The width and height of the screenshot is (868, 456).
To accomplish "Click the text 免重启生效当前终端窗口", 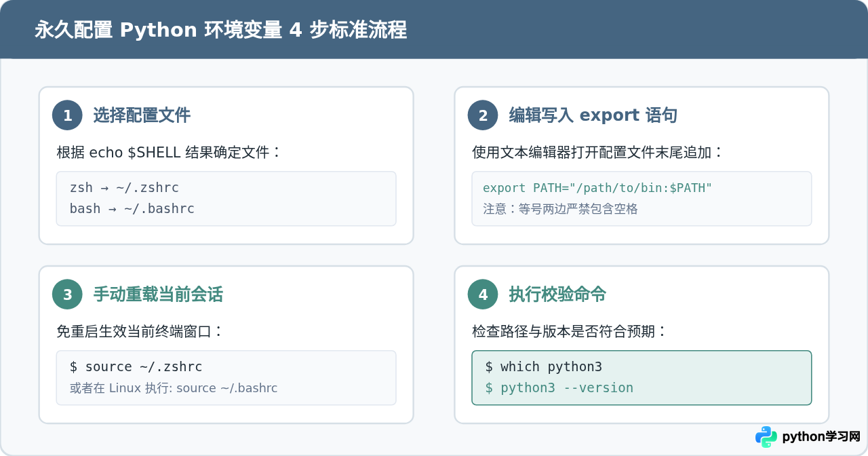I will (x=140, y=331).
